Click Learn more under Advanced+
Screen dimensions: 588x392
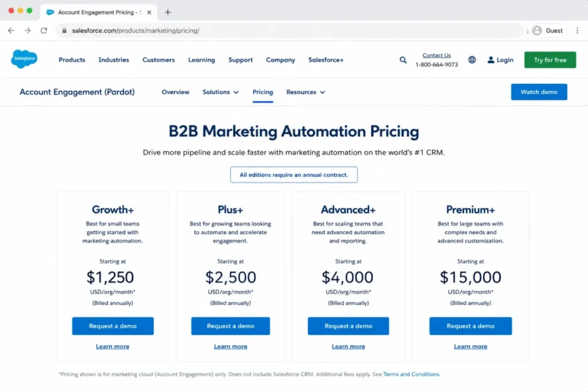point(349,347)
